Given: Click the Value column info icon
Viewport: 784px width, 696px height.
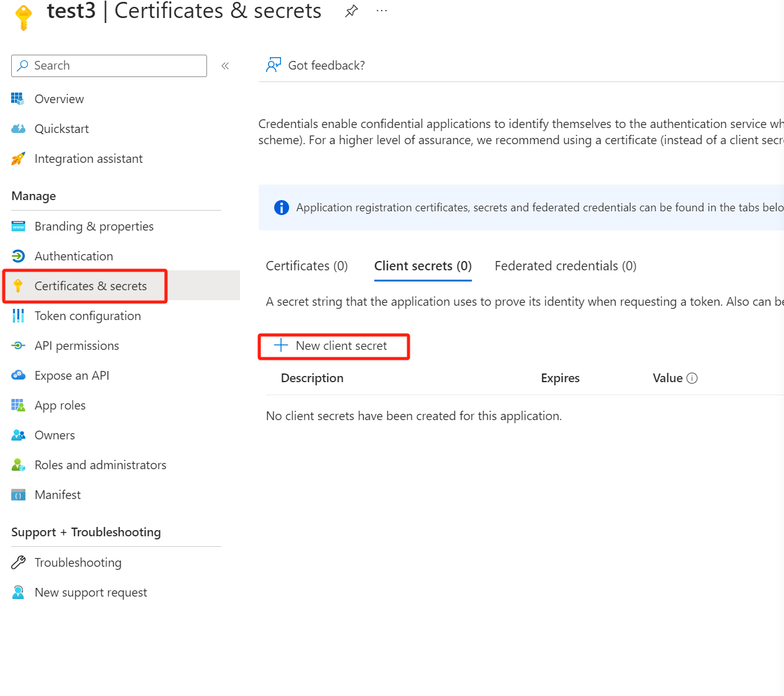Looking at the screenshot, I should click(x=692, y=378).
